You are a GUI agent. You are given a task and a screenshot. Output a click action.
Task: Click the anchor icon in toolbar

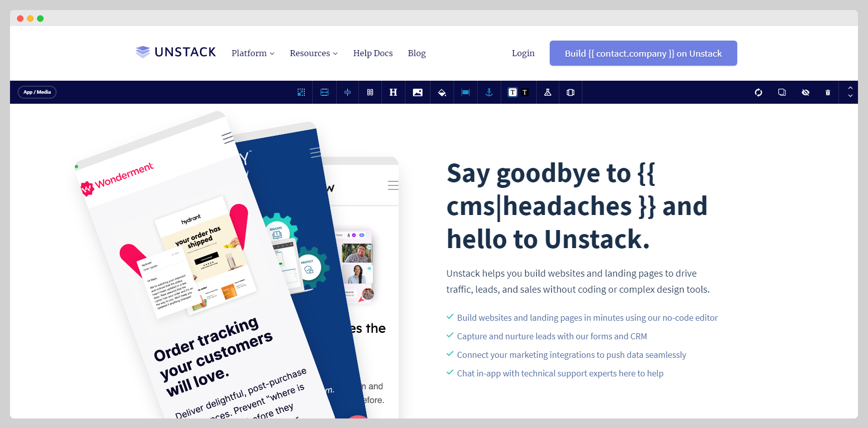pos(489,92)
